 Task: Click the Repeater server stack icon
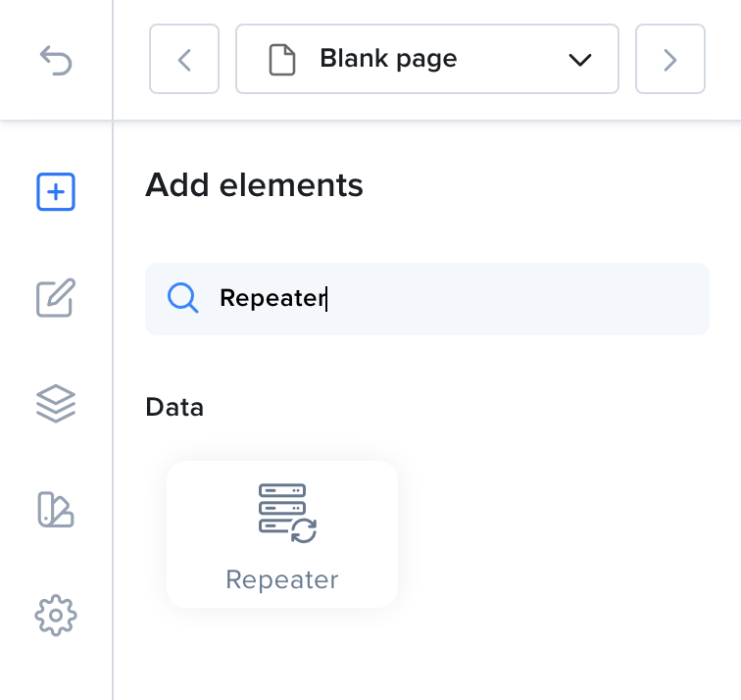(x=287, y=514)
